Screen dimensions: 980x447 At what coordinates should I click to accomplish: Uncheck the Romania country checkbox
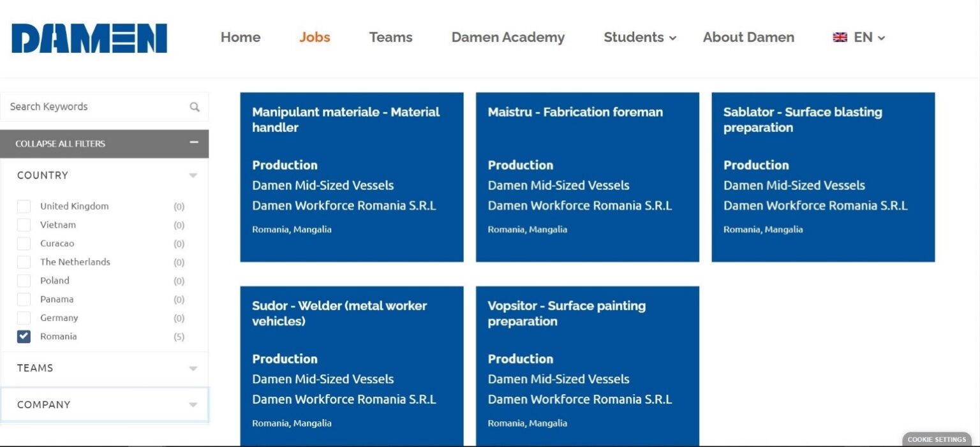[x=24, y=336]
